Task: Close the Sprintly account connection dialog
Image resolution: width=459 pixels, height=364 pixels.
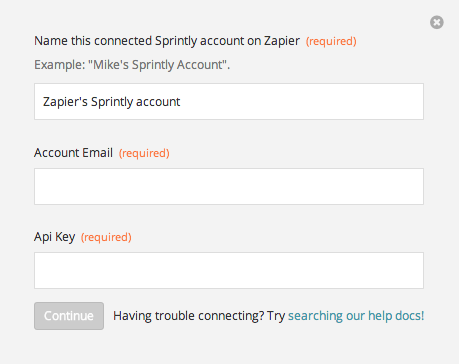Action: pos(437,22)
